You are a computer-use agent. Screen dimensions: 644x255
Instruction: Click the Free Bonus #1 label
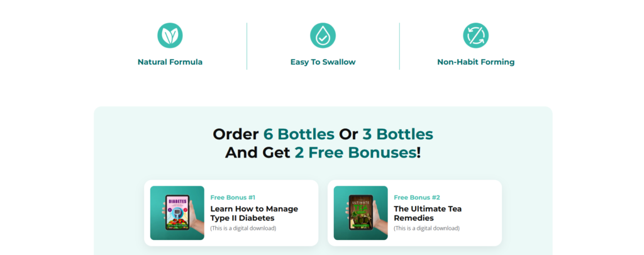tap(233, 198)
